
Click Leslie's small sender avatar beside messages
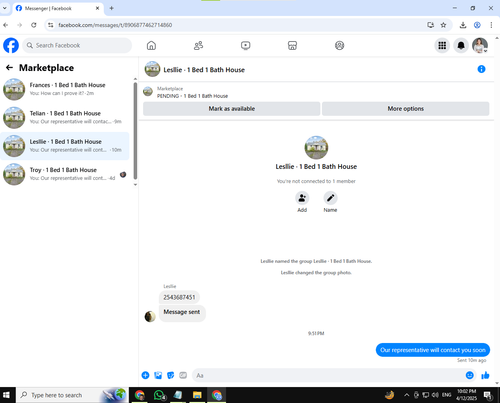point(150,316)
